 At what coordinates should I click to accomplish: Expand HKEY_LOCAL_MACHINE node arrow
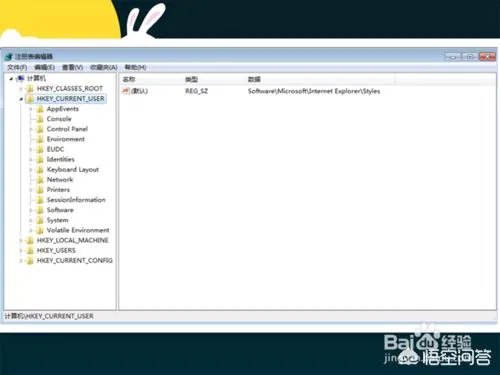coord(21,240)
